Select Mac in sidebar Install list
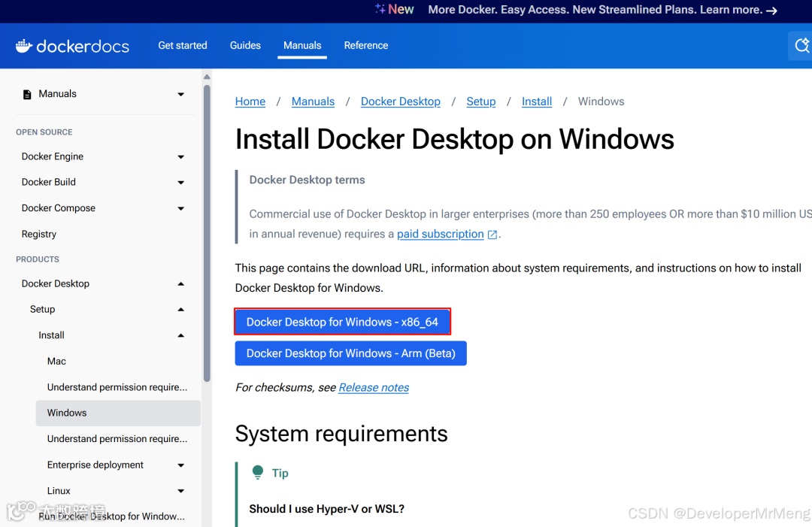812x527 pixels. click(x=56, y=362)
